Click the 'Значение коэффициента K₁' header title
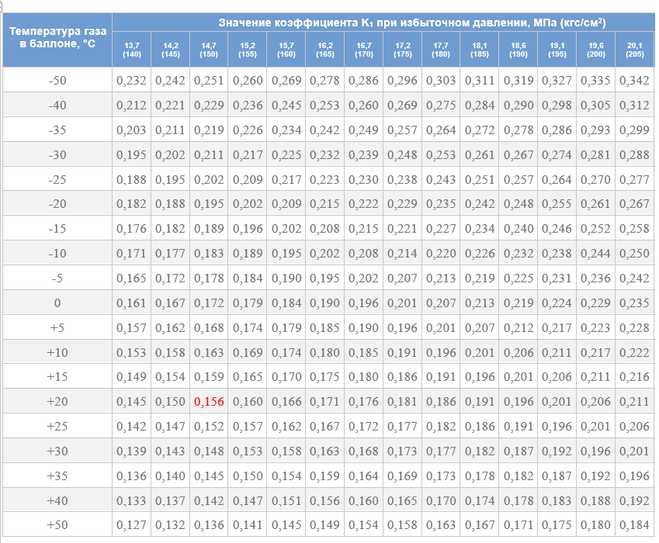Viewport: 659px width, 543px height. 383,21
